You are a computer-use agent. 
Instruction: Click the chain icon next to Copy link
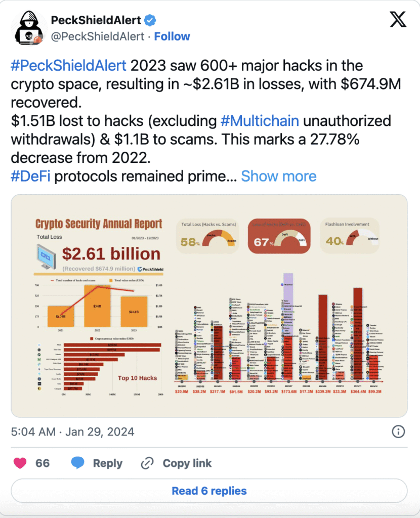(147, 463)
